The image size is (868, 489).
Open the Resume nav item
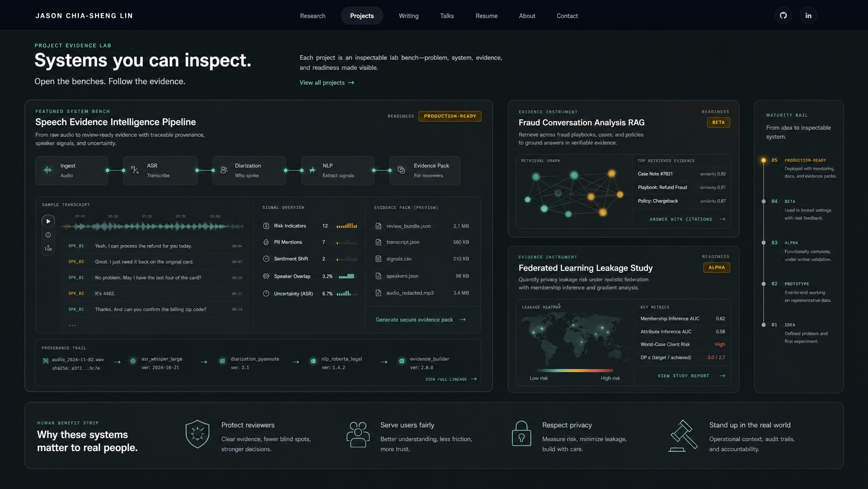pos(486,16)
